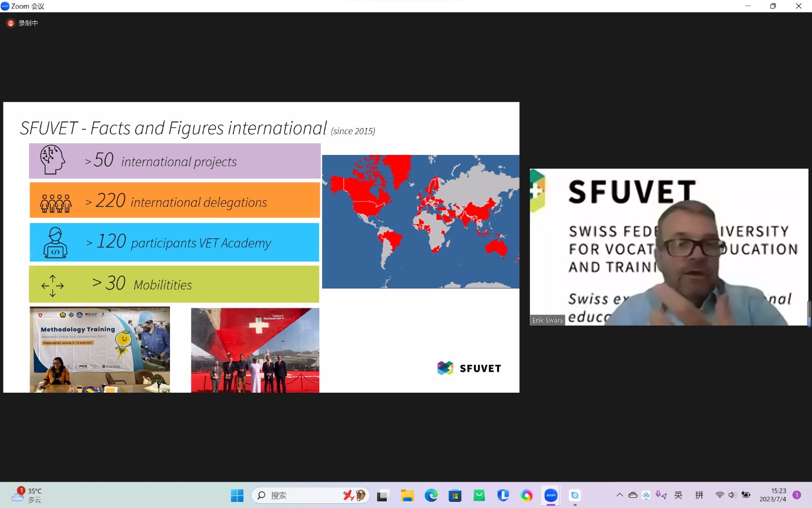Open the weather widget showing 35°C
This screenshot has height=508, width=812.
tap(26, 495)
